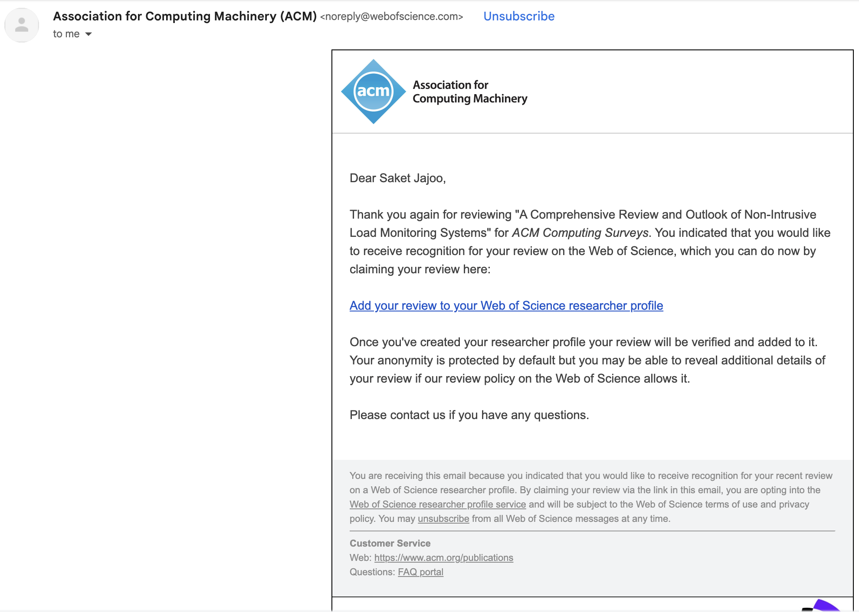This screenshot has height=616, width=859.
Task: Click the "Customer Service" footer heading
Action: click(390, 544)
